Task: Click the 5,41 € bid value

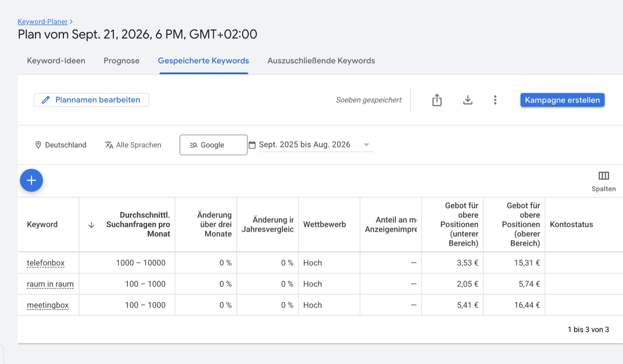Action: pyautogui.click(x=467, y=305)
